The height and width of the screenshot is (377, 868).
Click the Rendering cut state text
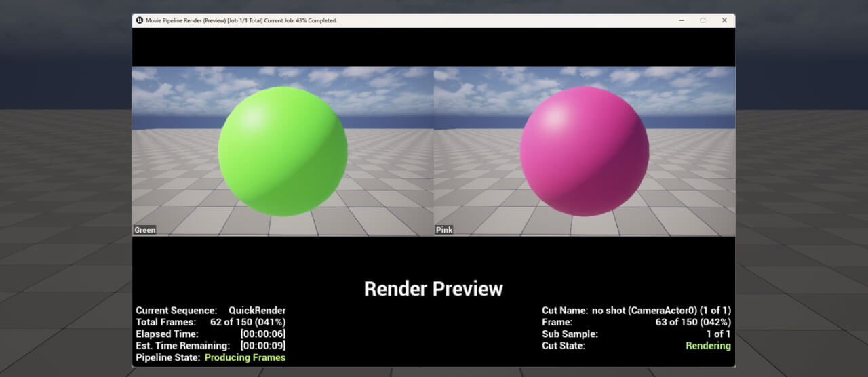click(x=708, y=346)
